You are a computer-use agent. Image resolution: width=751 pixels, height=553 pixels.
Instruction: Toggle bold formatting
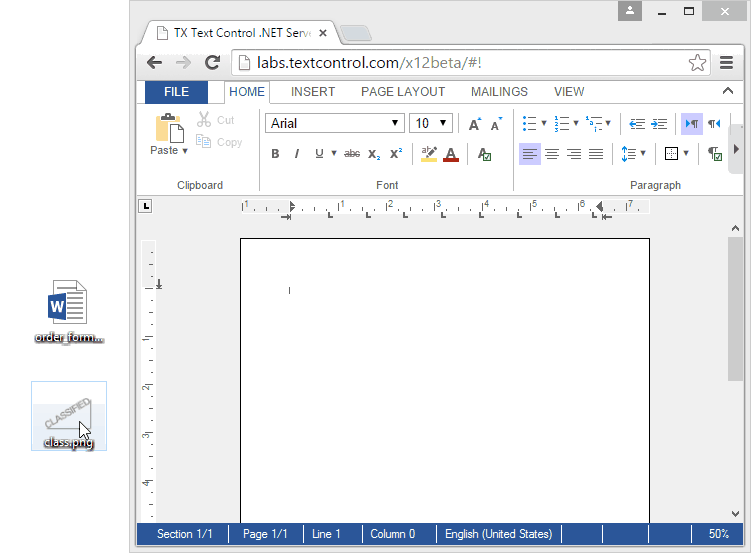click(275, 154)
